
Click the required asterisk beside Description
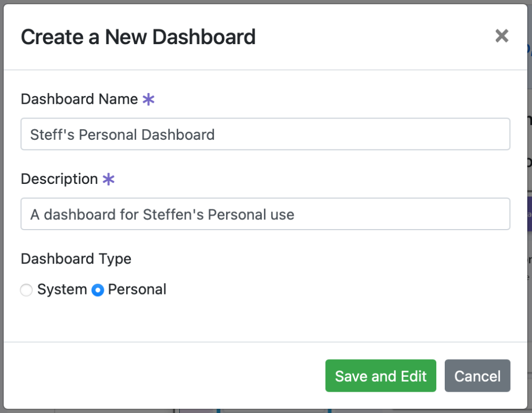tap(108, 179)
